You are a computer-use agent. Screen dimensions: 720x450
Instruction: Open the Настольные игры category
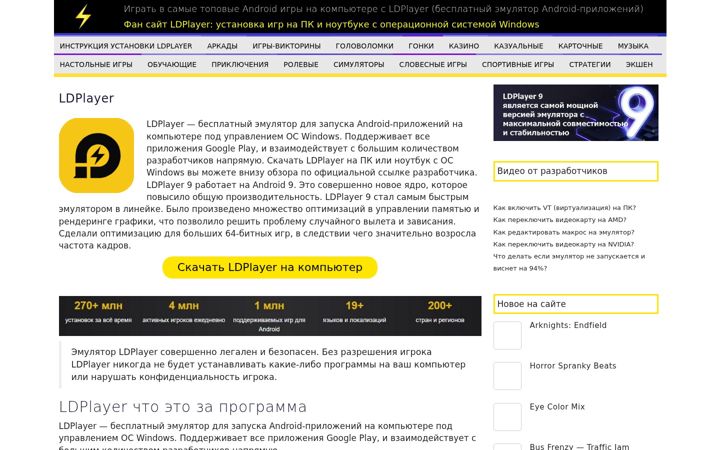pos(96,65)
